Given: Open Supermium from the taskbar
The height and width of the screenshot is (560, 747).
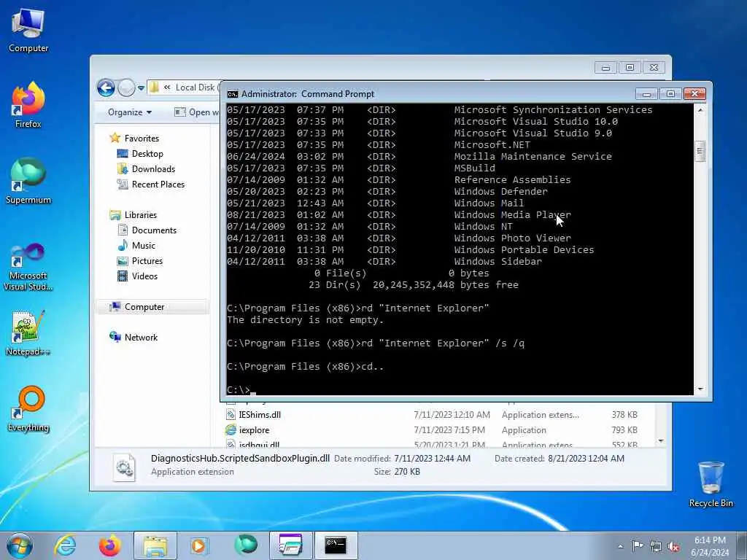Looking at the screenshot, I should (245, 545).
